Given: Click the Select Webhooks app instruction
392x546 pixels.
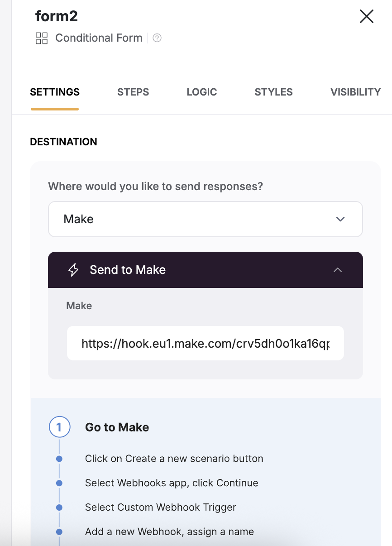Looking at the screenshot, I should point(172,483).
